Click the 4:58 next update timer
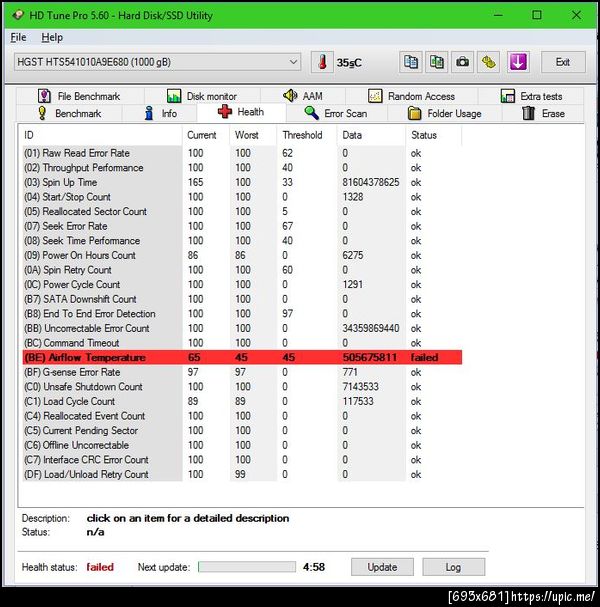 (x=314, y=567)
